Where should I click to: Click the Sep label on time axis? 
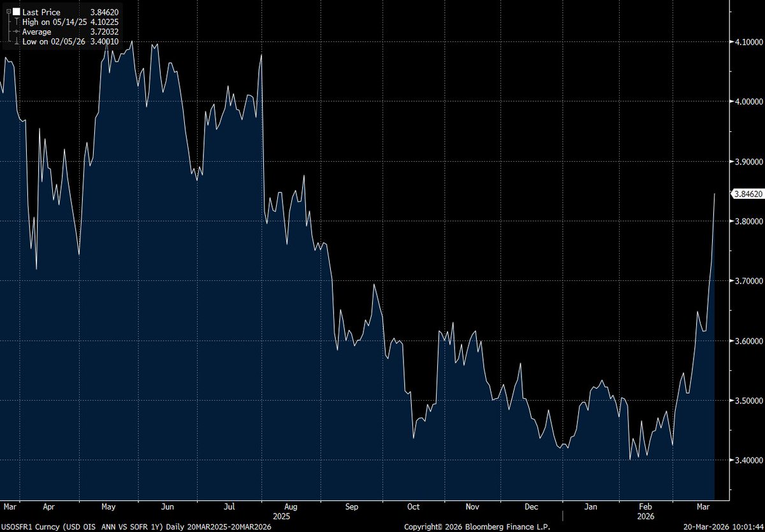[x=351, y=507]
